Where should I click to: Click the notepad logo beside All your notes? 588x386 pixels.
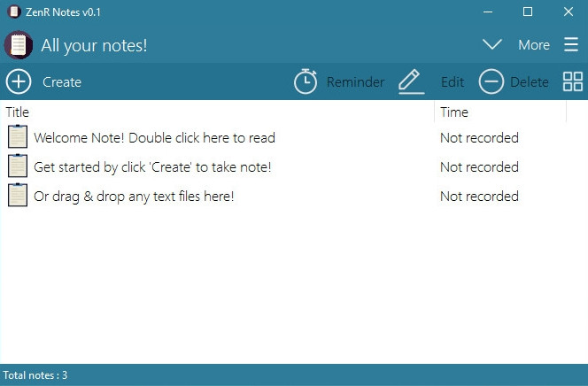click(19, 45)
